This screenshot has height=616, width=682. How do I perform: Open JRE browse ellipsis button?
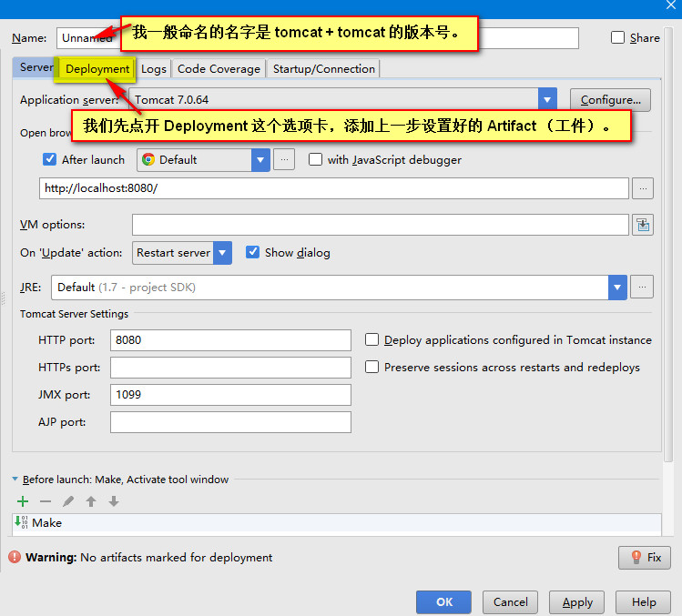(x=642, y=287)
